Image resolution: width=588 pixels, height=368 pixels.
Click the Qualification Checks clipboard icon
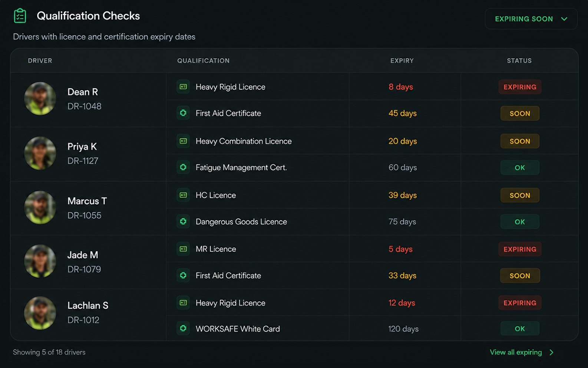20,16
